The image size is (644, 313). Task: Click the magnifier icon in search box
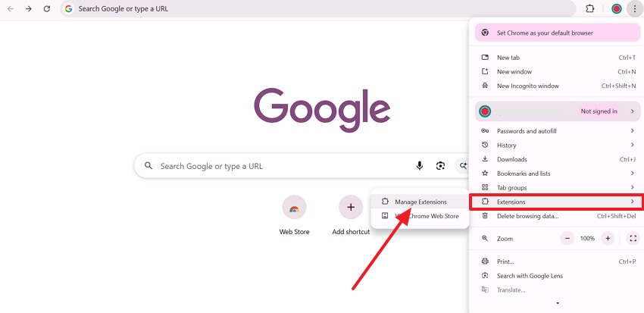(148, 166)
